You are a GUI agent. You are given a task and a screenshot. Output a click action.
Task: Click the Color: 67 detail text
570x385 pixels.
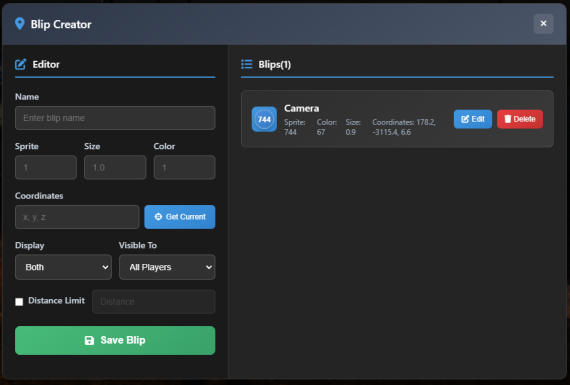[326, 127]
